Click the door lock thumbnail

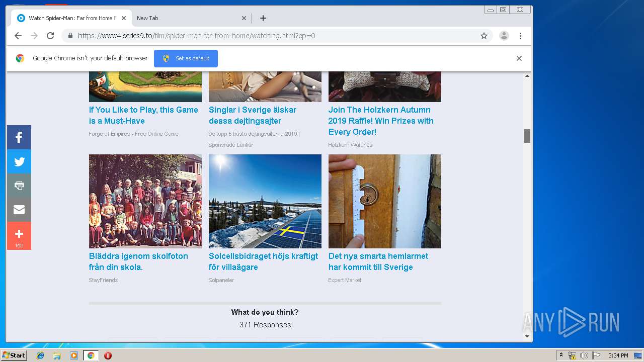(x=385, y=201)
